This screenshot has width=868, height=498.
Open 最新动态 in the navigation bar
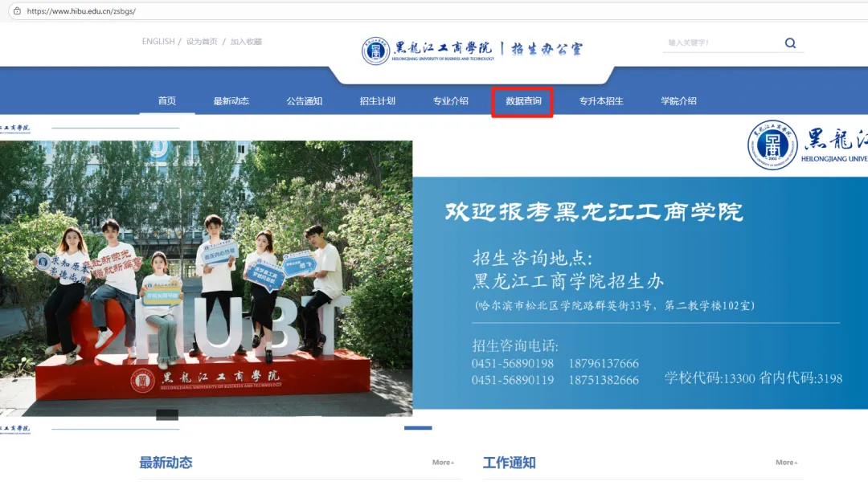(x=231, y=101)
